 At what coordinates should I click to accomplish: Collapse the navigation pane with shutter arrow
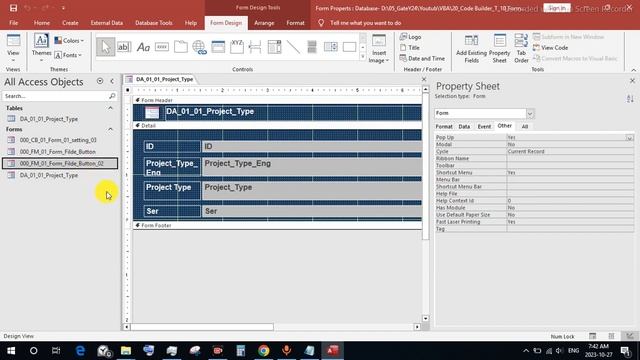click(x=112, y=81)
